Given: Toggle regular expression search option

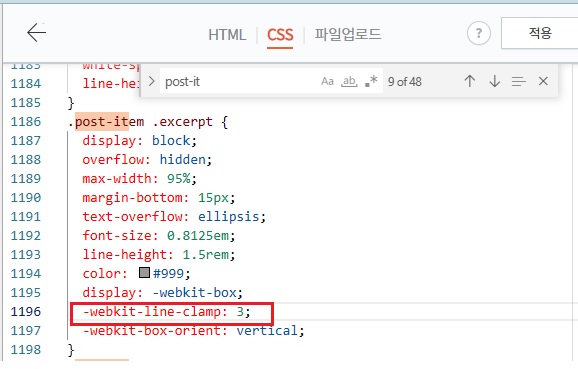Looking at the screenshot, I should [x=371, y=81].
